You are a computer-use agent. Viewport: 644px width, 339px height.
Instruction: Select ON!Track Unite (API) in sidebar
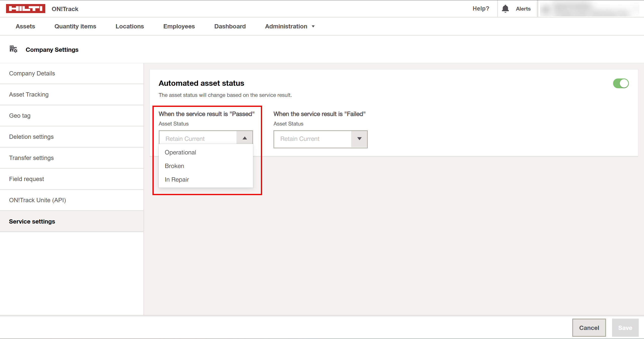[37, 200]
